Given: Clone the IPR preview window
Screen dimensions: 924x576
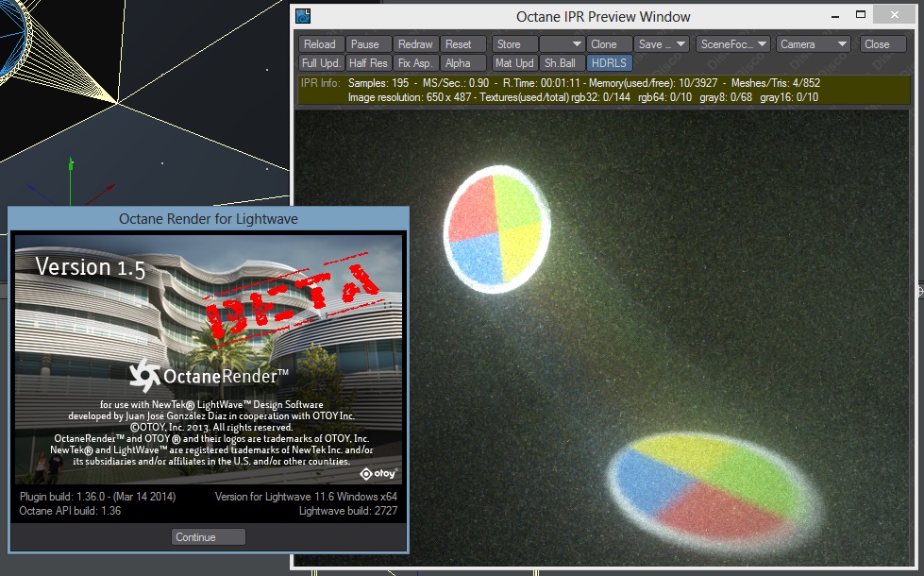Looking at the screenshot, I should [609, 44].
